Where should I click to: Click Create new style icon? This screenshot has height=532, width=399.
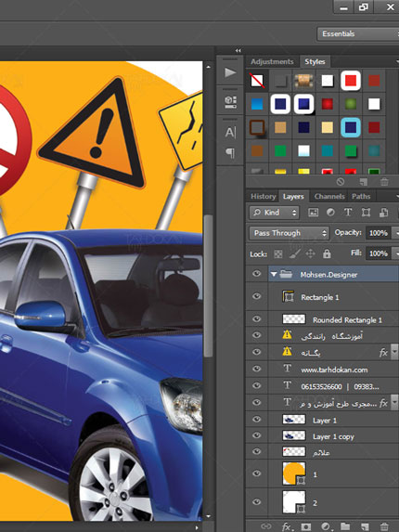point(364,182)
